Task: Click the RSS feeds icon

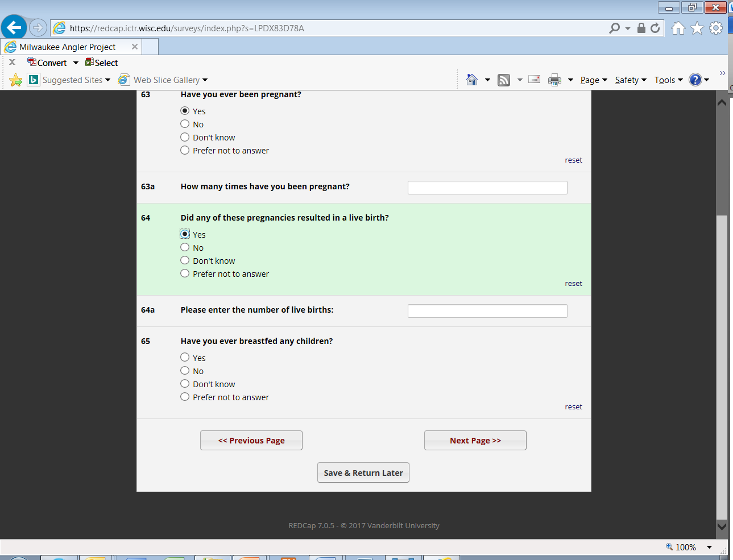Action: coord(504,80)
